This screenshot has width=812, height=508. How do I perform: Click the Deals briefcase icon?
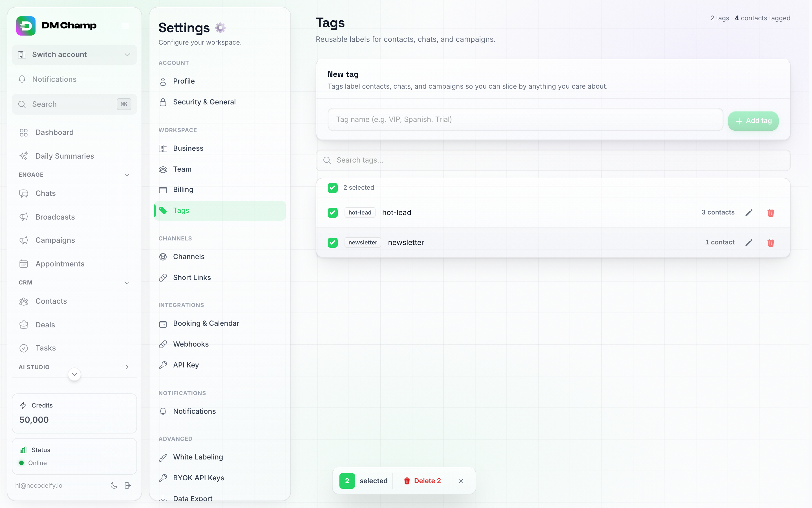pyautogui.click(x=24, y=325)
